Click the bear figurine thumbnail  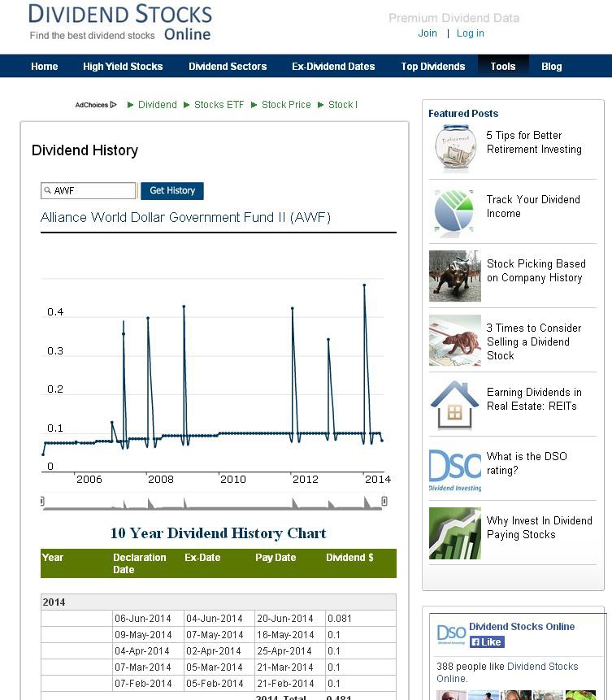[x=455, y=340]
